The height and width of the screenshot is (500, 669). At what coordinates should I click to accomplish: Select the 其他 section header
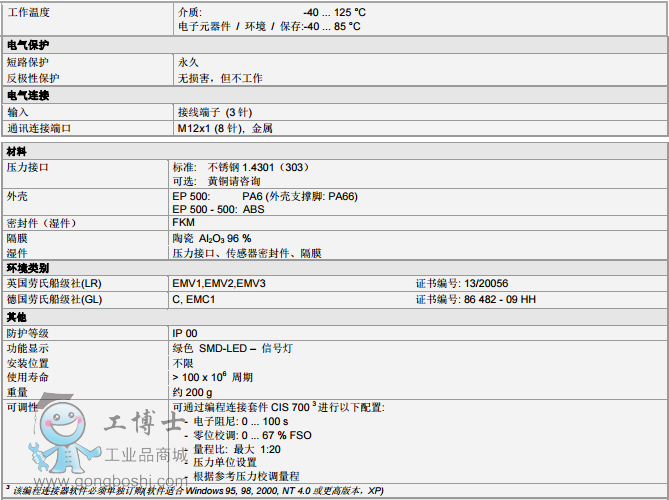tap(17, 317)
